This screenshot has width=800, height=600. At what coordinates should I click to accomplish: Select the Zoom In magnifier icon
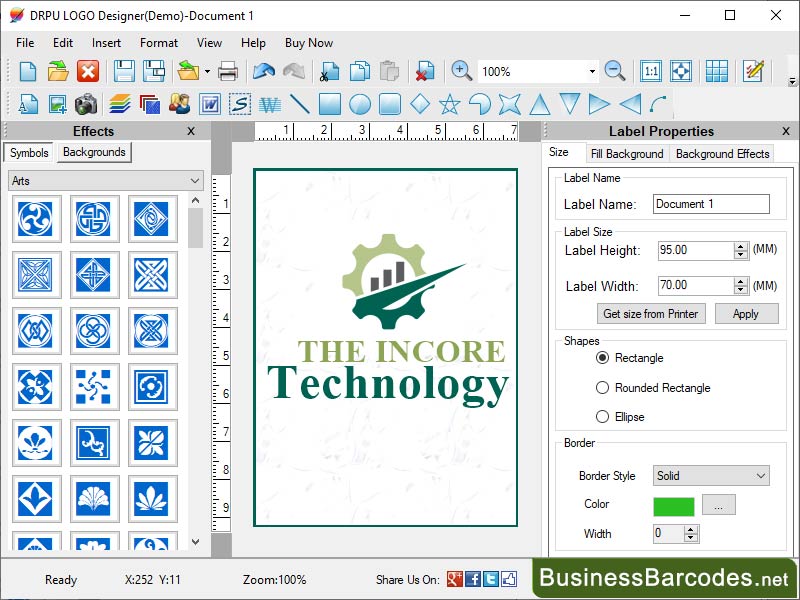pos(460,71)
